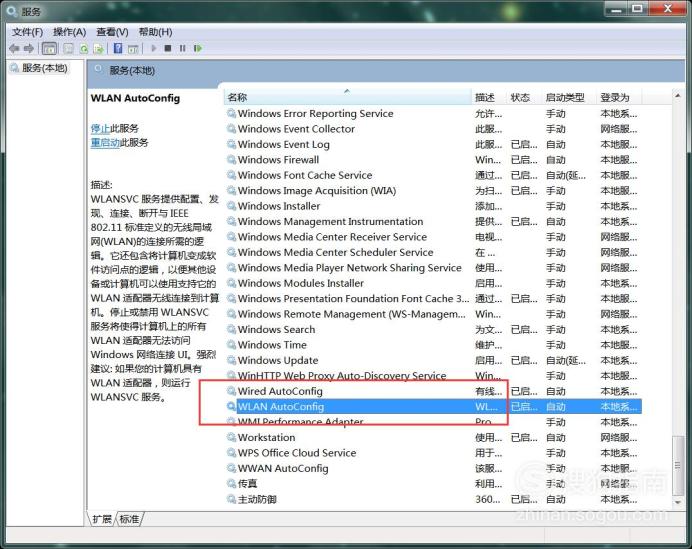Click the Properties toolbar icon next to refresh
Image resolution: width=692 pixels, height=549 pixels.
68,49
